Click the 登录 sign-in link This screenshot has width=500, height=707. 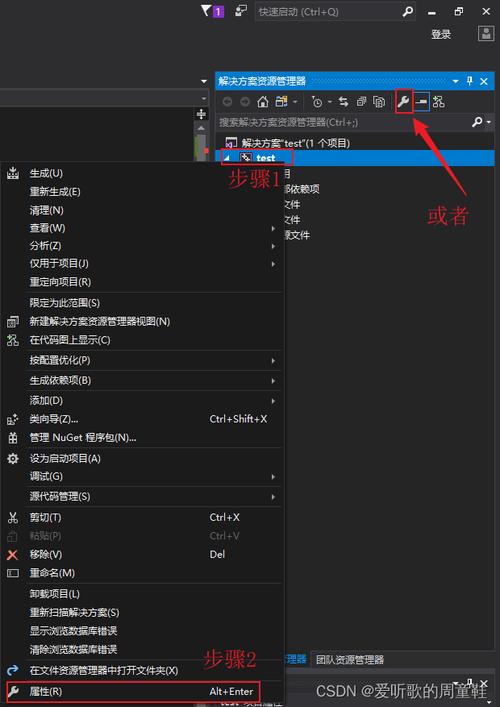(441, 34)
